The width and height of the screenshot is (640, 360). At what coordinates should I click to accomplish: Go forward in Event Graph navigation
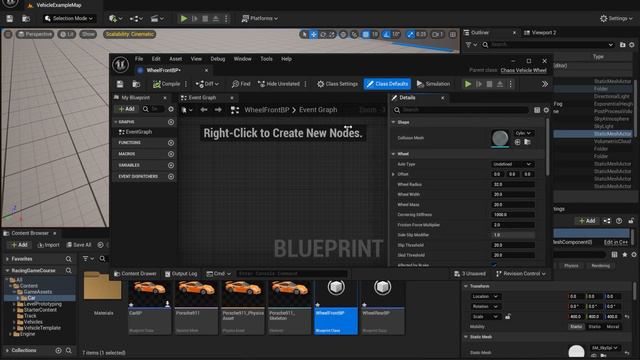click(218, 110)
